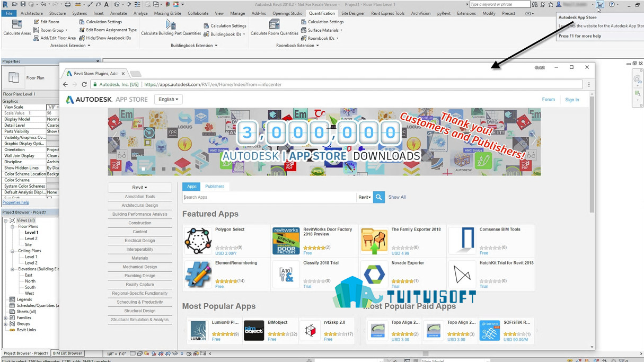Toggle Hide/Show Areabook IDs
The width and height of the screenshot is (644, 362).
click(104, 38)
